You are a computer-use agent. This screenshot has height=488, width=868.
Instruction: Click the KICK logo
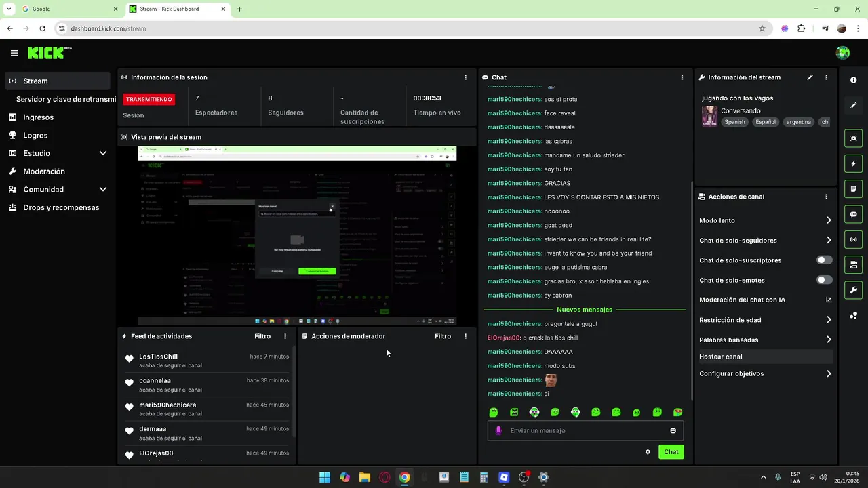pos(50,53)
